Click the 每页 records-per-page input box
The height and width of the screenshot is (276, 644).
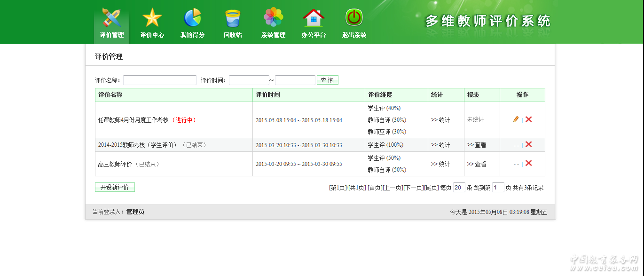[459, 188]
